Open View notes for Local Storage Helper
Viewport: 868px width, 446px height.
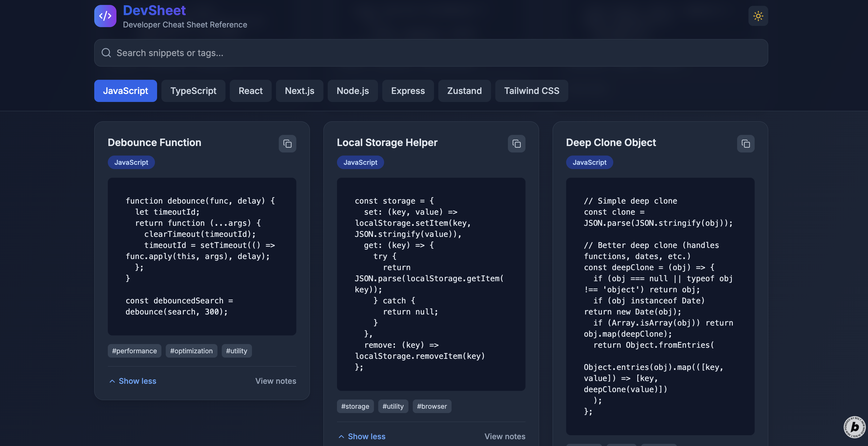pos(505,436)
